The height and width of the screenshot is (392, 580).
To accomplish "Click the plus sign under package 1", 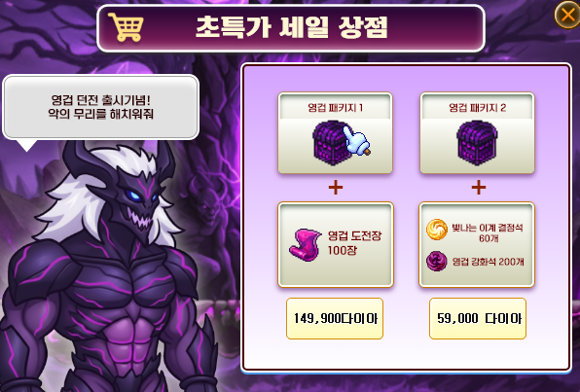I will [x=336, y=187].
